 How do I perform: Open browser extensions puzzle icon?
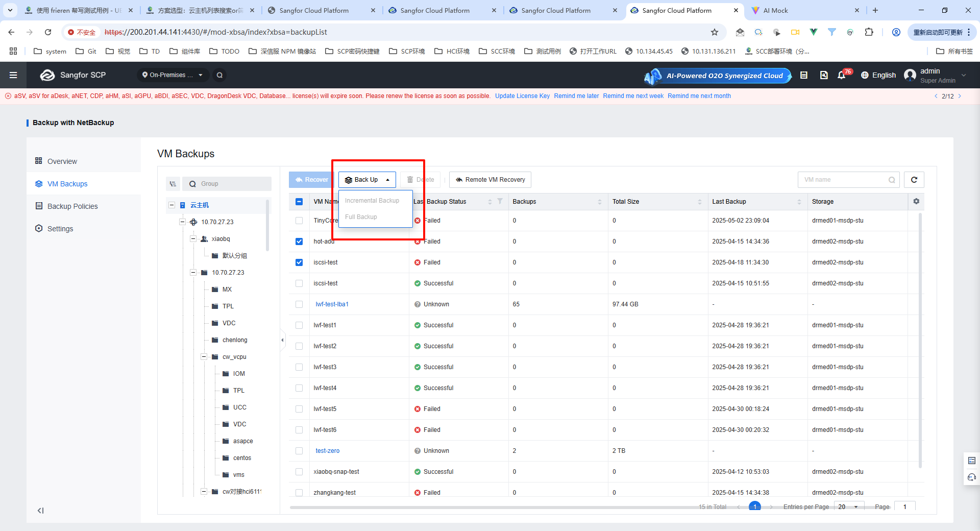click(869, 32)
